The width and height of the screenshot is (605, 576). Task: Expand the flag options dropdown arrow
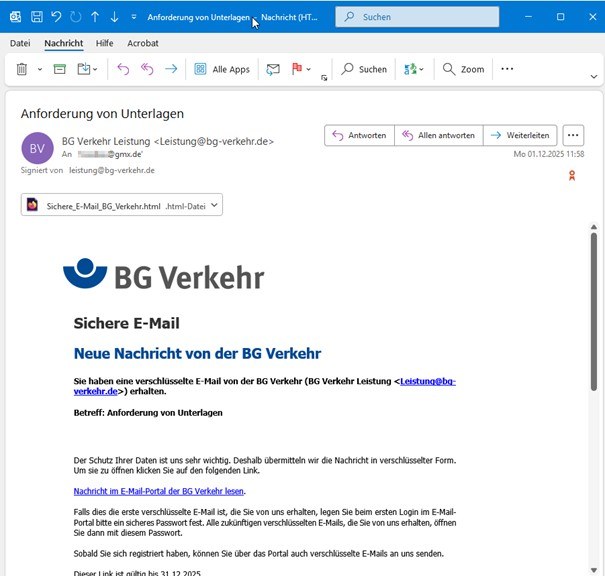309,69
